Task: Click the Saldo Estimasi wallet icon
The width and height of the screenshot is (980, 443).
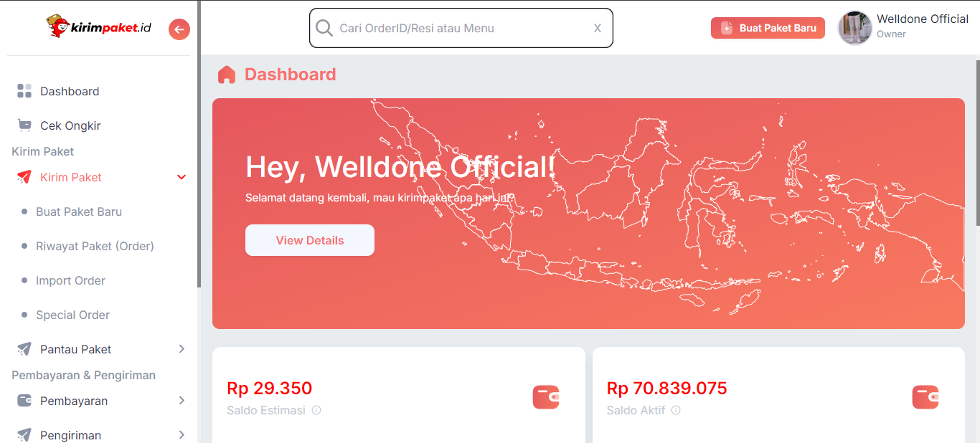Action: point(546,397)
